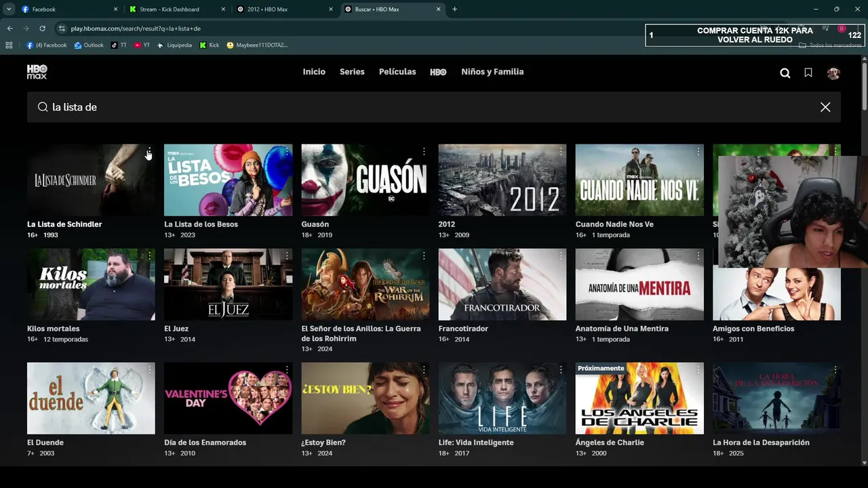The height and width of the screenshot is (488, 868).
Task: Open Anatomía de Una Mentira thumbnail
Action: point(639,284)
